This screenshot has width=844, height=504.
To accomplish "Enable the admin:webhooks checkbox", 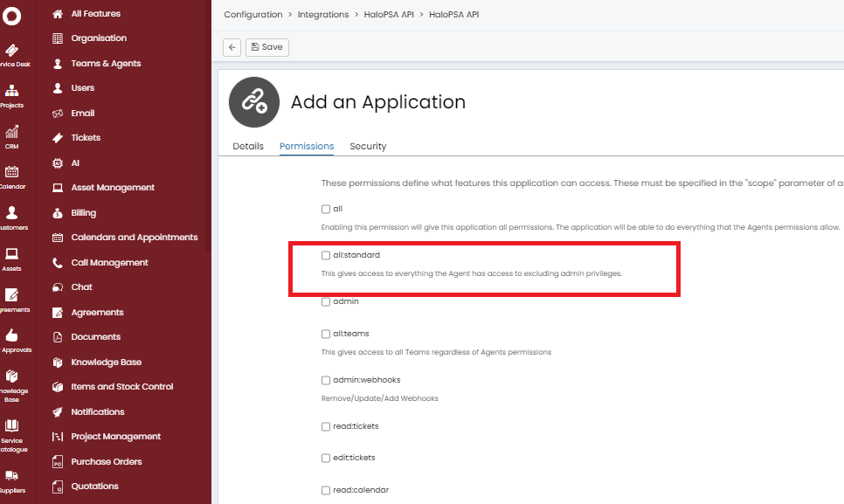I will (x=326, y=381).
